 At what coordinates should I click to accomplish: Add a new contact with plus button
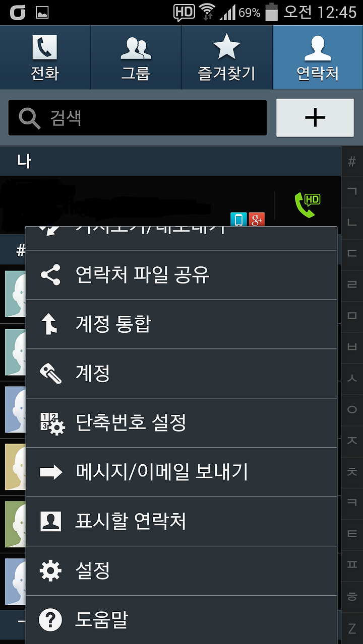[x=315, y=118]
